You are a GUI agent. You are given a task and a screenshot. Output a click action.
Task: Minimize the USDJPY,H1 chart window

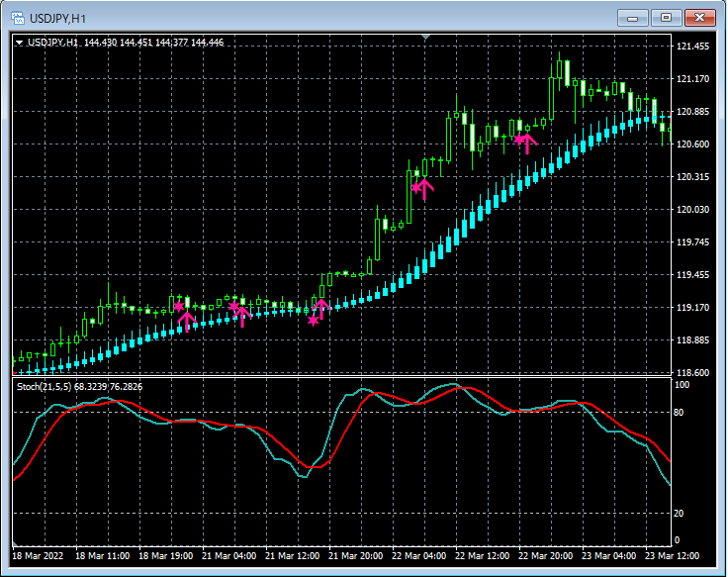coord(633,18)
